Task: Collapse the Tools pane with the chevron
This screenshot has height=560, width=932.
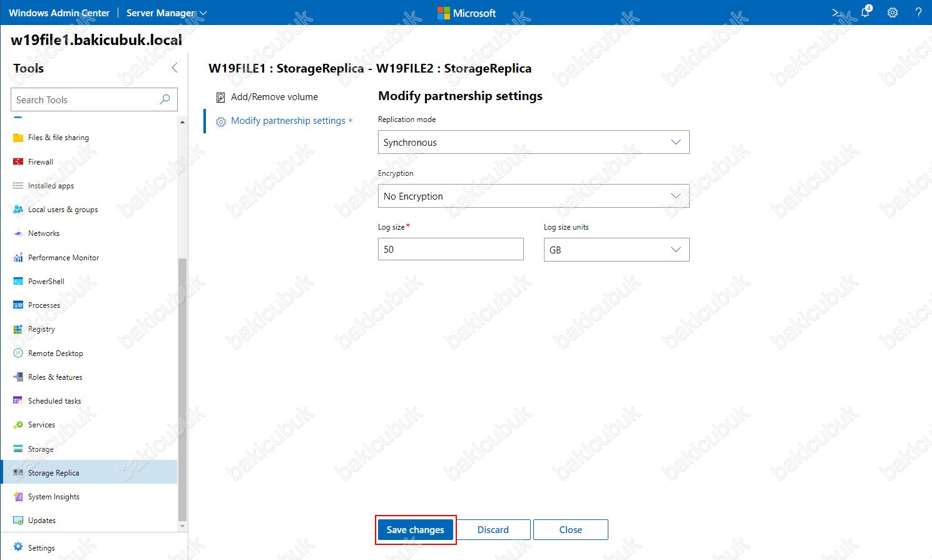Action: (x=175, y=68)
